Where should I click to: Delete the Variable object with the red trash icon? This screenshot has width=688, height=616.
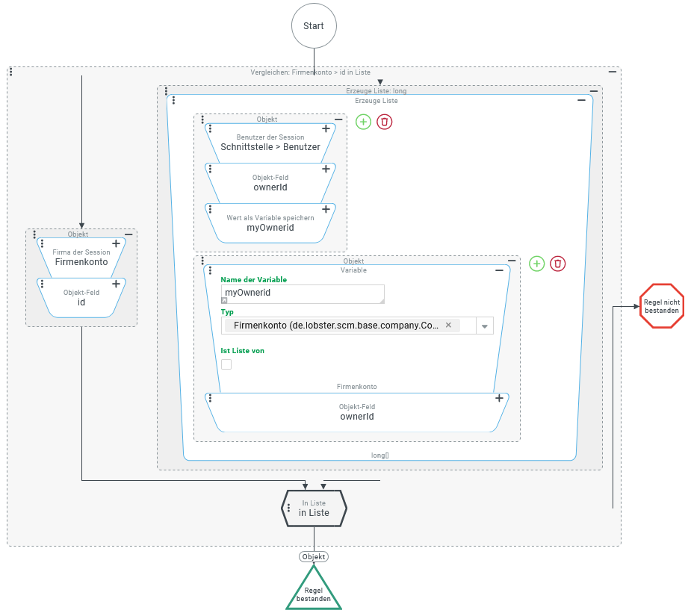point(558,264)
